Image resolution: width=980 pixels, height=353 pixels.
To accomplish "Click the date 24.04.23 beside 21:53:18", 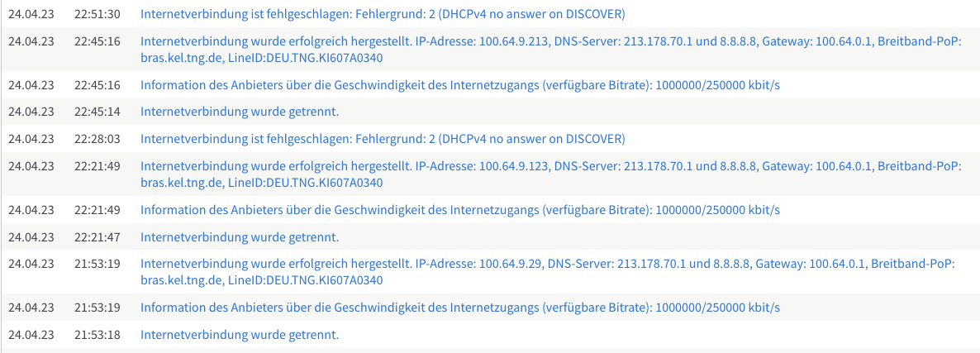I will coord(31,334).
